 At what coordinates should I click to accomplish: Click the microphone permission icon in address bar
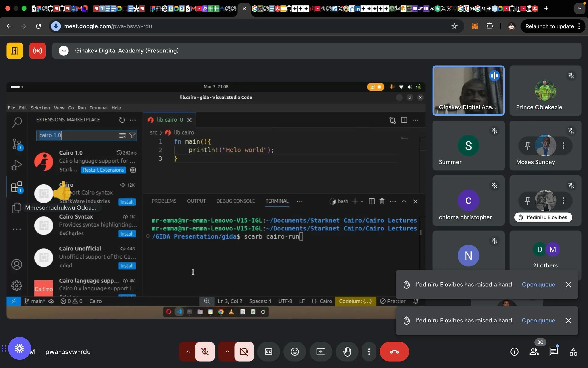tap(56, 26)
